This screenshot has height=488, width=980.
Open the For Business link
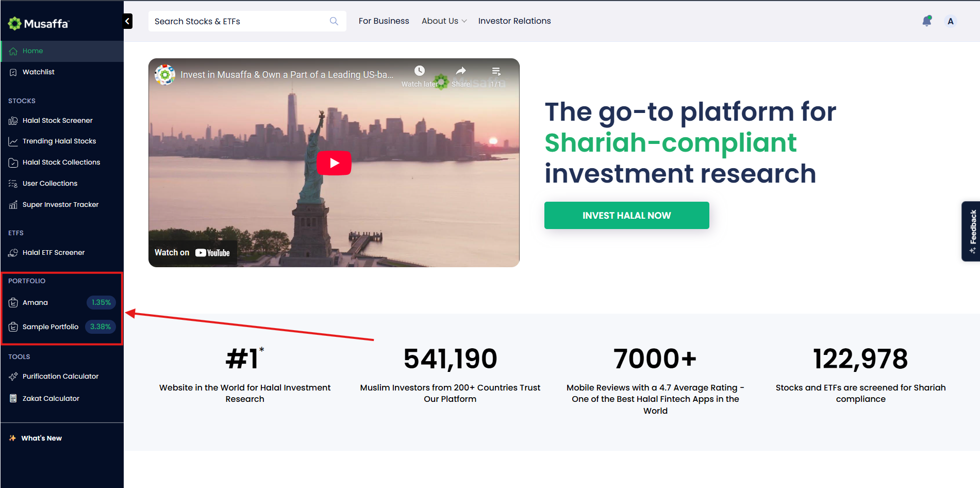click(384, 21)
